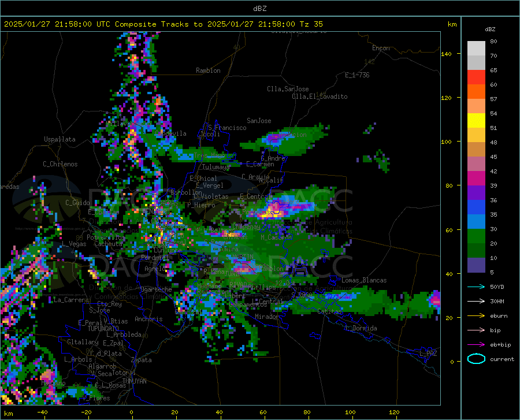Click the '-40' tick on the bottom km axis
This screenshot has width=520, height=420.
click(42, 412)
